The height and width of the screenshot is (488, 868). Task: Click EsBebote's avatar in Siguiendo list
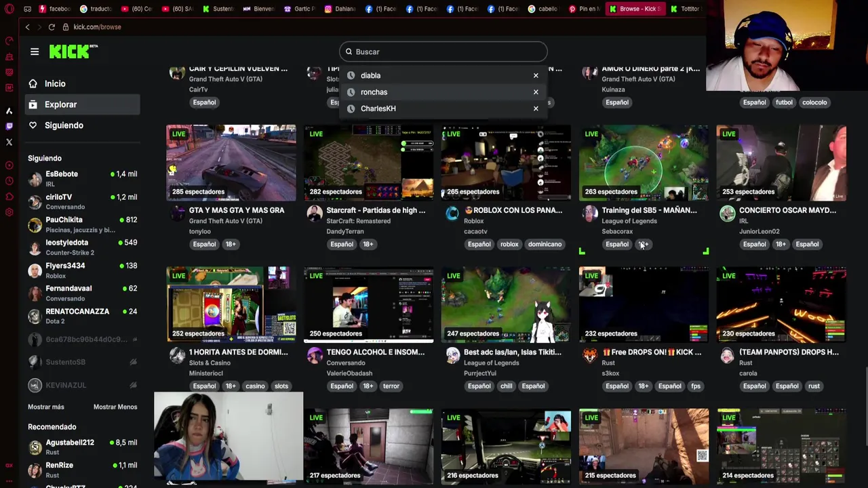point(35,179)
